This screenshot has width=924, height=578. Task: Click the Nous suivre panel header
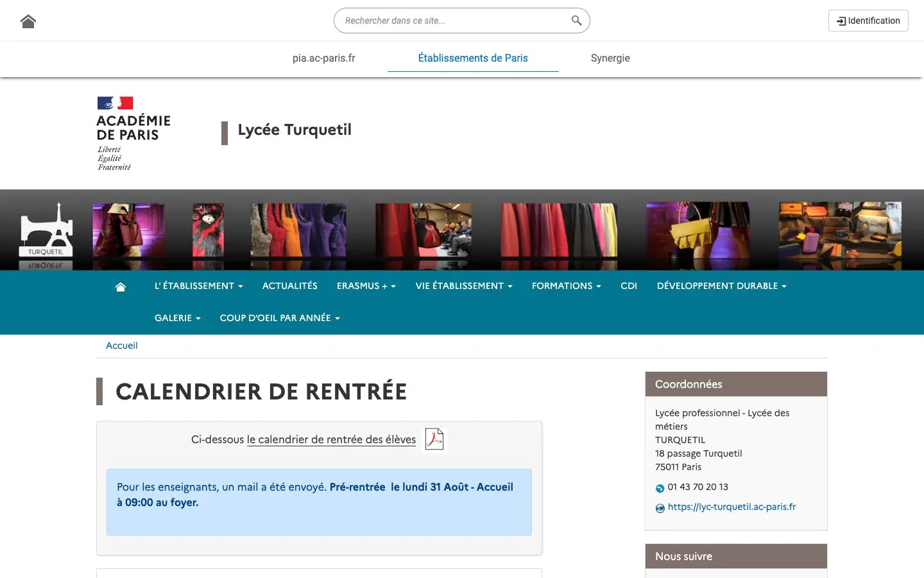click(x=736, y=556)
